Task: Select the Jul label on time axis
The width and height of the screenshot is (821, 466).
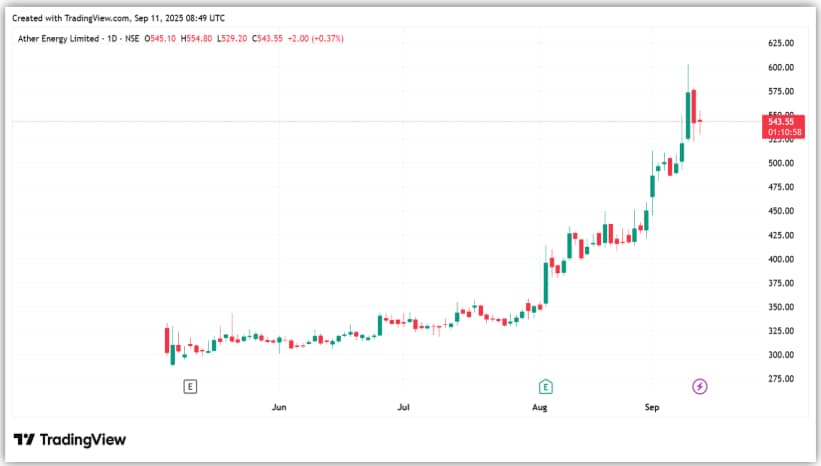Action: pos(404,408)
